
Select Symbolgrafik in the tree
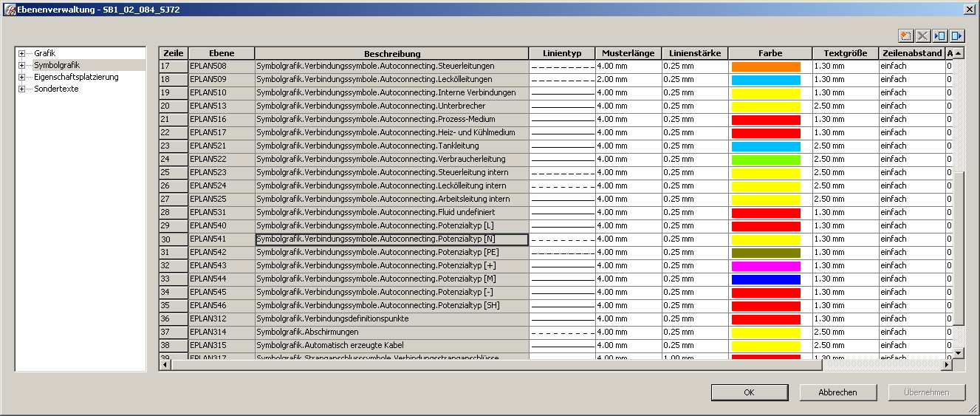(57, 65)
